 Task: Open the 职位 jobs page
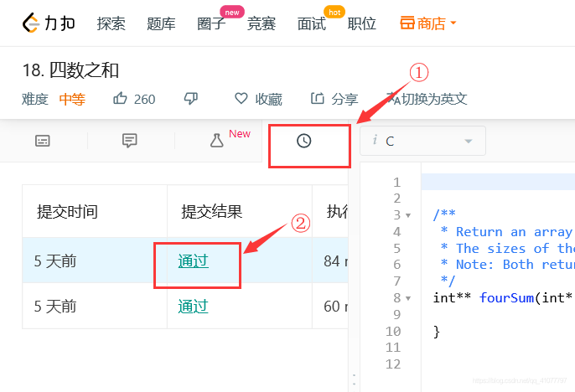click(362, 23)
